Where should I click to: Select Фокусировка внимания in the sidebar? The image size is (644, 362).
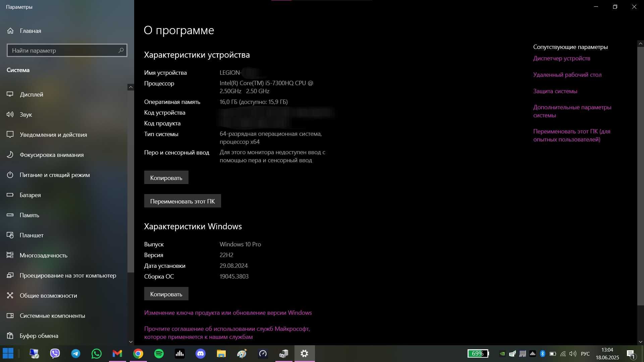tap(64, 155)
